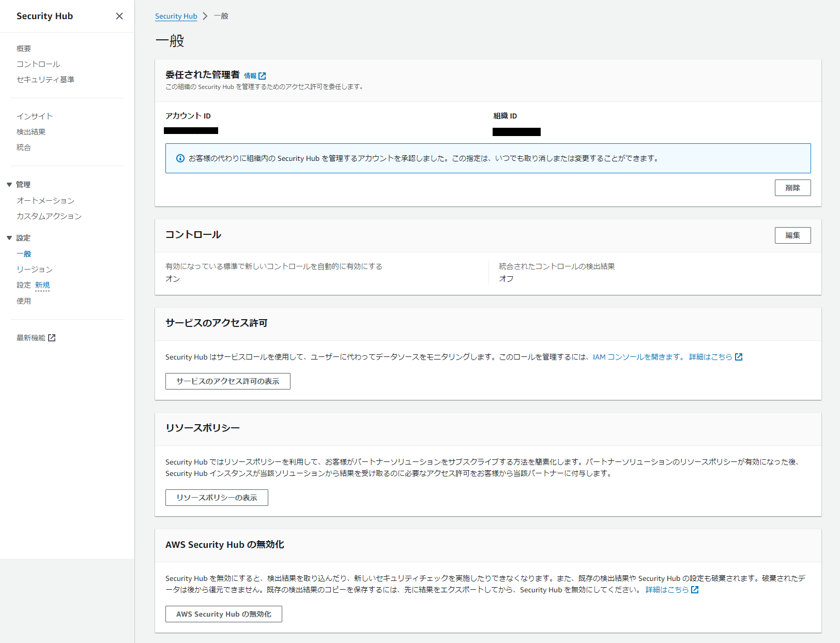Click external-link icon next to 情報
This screenshot has height=643, width=840.
click(x=262, y=76)
